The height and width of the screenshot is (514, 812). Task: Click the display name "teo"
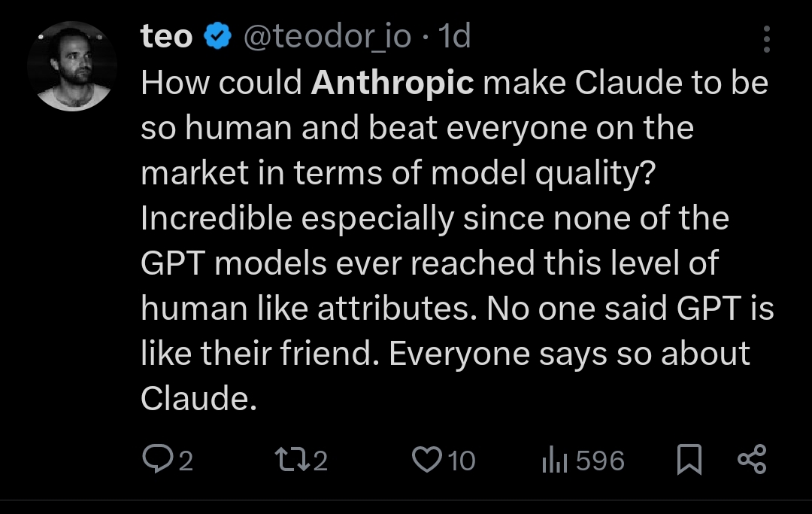click(x=166, y=37)
